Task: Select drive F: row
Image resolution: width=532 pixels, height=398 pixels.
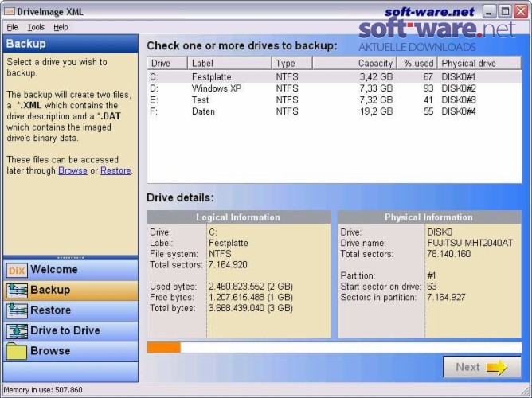Action: pos(334,111)
